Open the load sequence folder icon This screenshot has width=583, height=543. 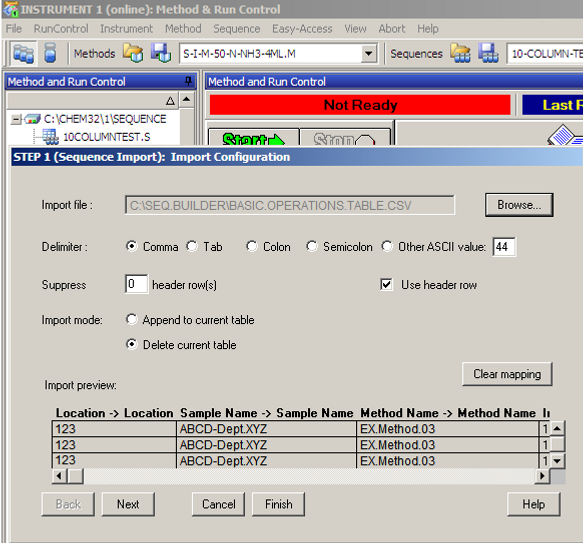[460, 53]
